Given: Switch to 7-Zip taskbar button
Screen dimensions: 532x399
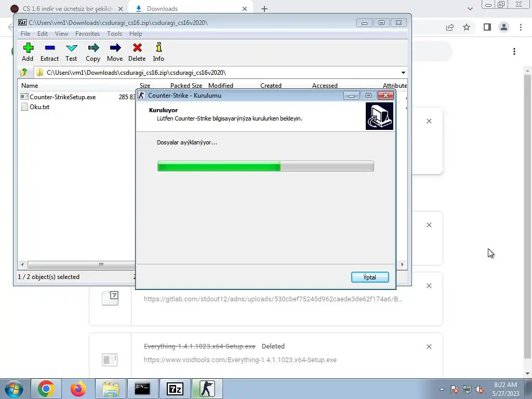Looking at the screenshot, I should (x=175, y=389).
